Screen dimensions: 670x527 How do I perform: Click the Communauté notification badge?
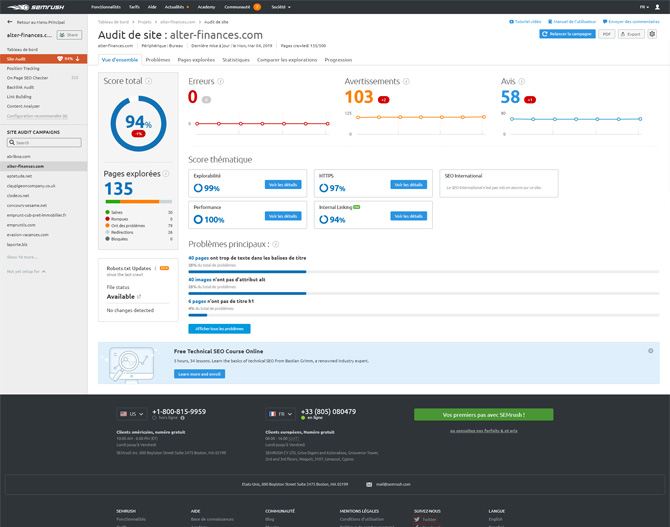pos(257,7)
